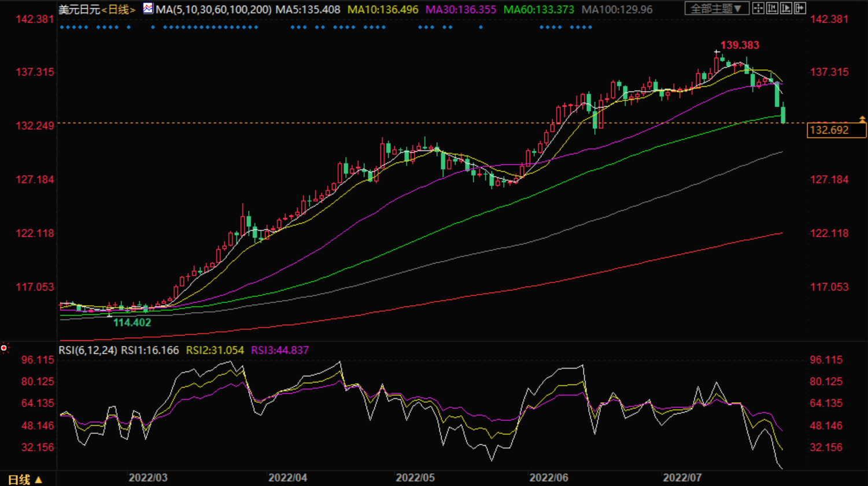
Task: Click the MA30 magenta legend value
Action: click(x=461, y=10)
